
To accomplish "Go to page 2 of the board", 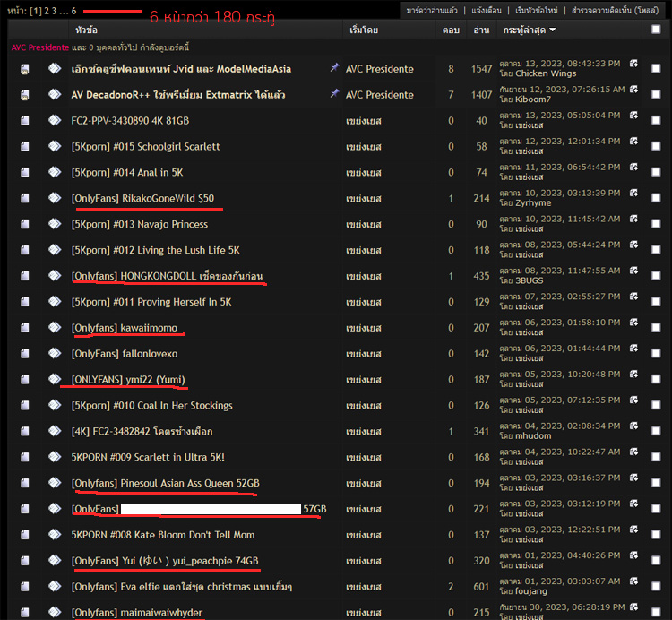I will (x=47, y=11).
